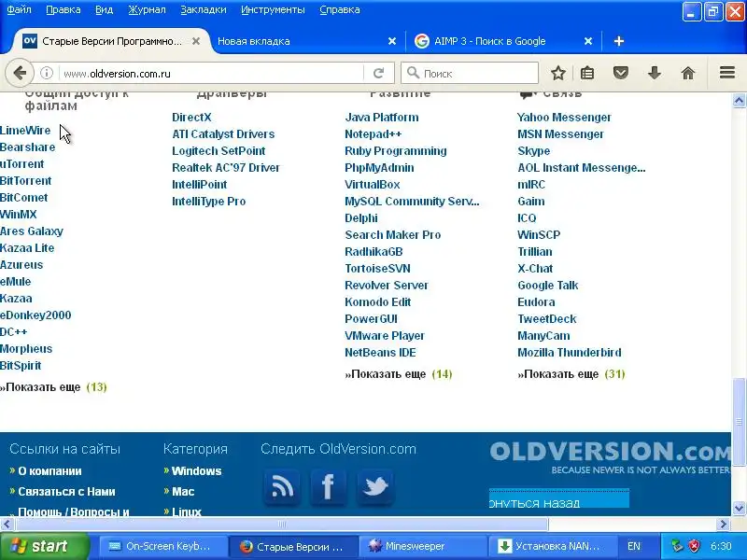747x560 pixels.
Task: Open the Инструменты menu
Action: (x=273, y=9)
